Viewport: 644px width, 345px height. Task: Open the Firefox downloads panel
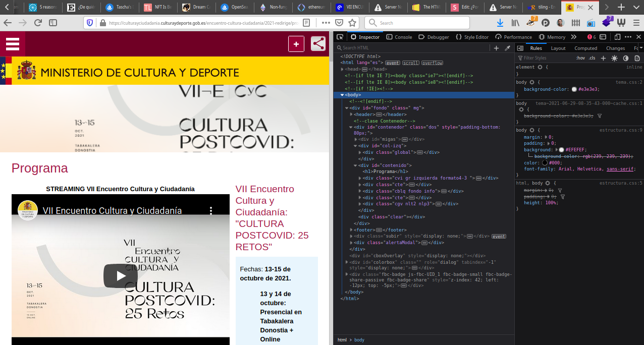click(500, 23)
